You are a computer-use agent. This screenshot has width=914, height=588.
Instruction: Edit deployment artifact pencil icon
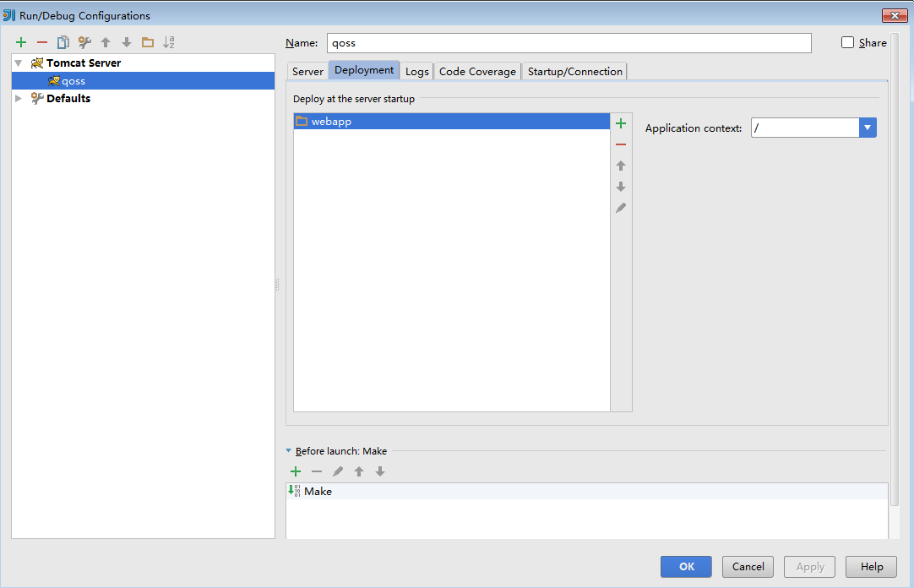[621, 208]
